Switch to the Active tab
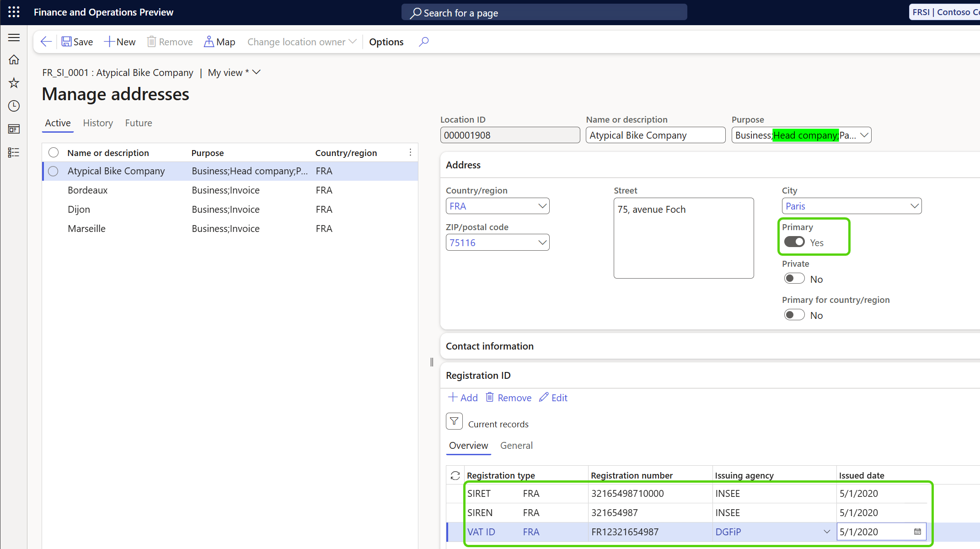The height and width of the screenshot is (549, 980). click(x=58, y=123)
